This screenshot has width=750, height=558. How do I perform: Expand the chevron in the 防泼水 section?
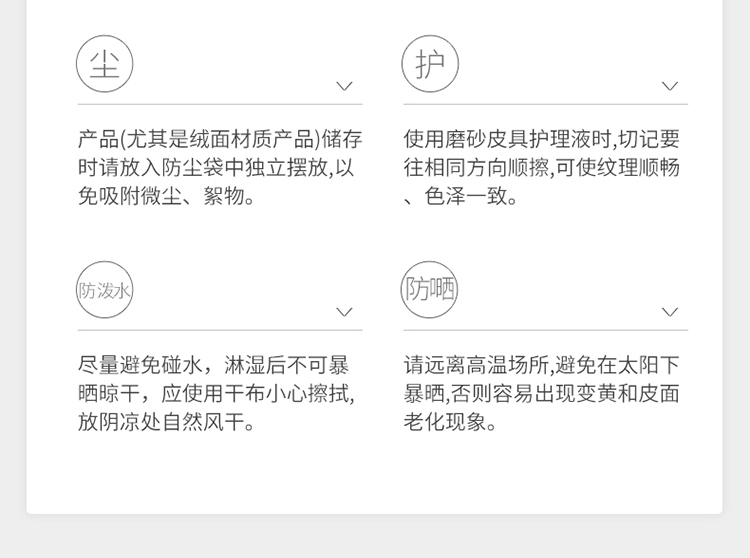point(344,312)
